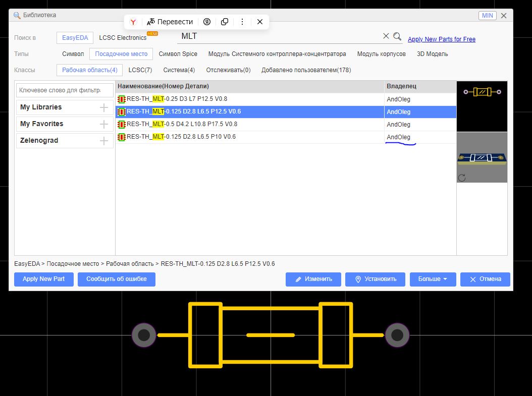Screen dimensions: 532x396
Task: Select EasyEDA search source
Action: pyautogui.click(x=75, y=38)
